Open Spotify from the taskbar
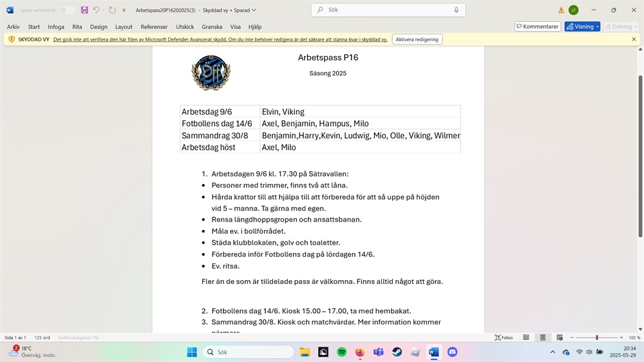 [342, 352]
